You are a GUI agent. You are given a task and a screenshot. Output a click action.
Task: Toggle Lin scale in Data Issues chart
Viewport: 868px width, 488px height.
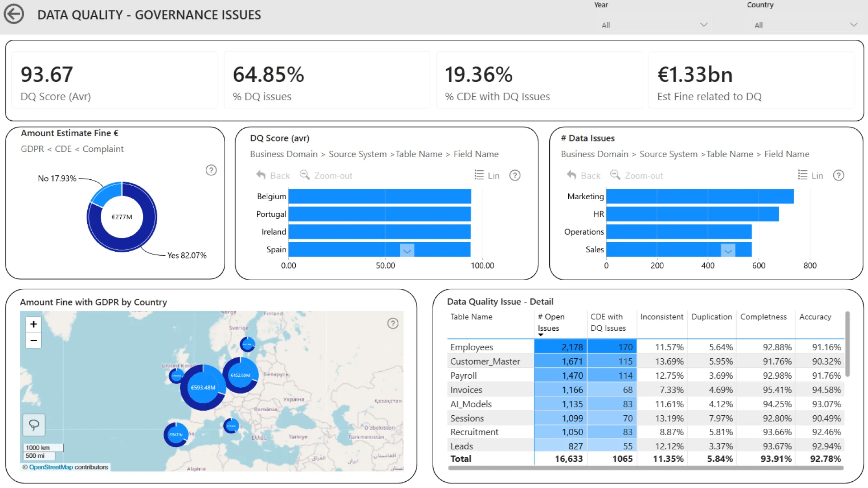(810, 175)
